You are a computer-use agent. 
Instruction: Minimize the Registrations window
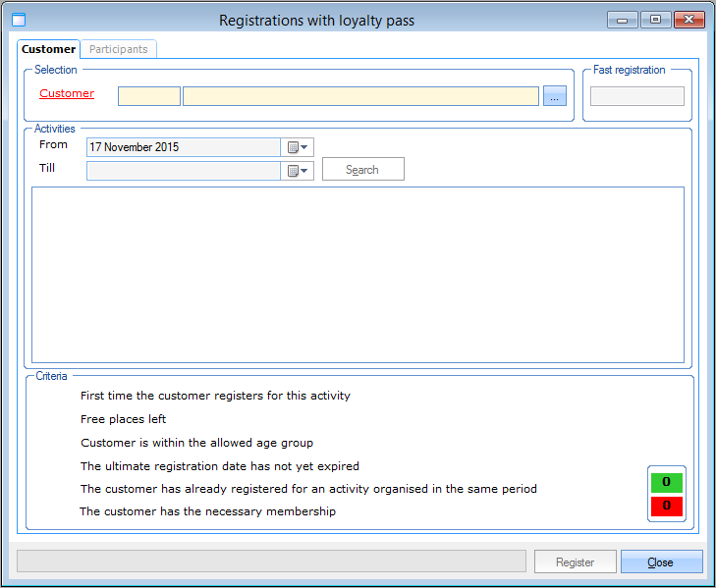[x=622, y=20]
